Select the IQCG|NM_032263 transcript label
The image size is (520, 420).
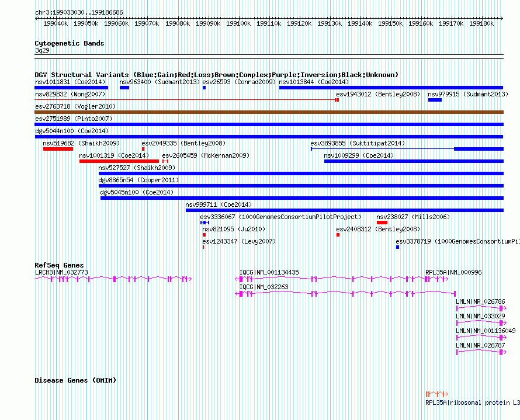click(264, 287)
